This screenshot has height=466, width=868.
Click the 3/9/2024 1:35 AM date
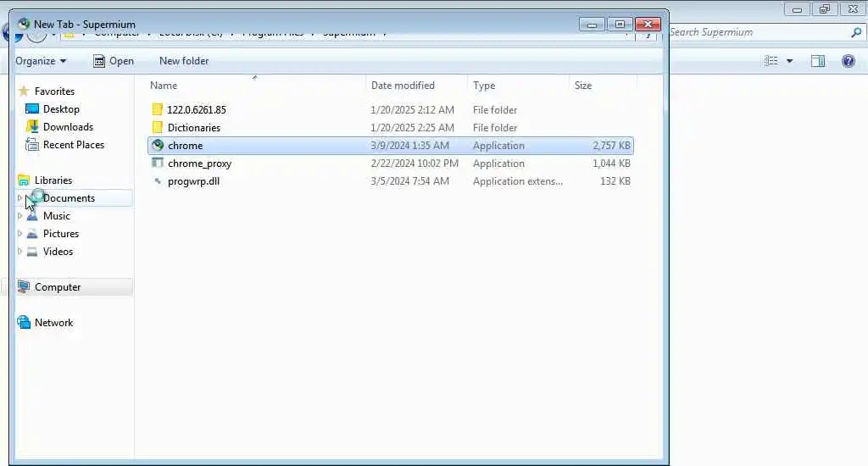point(409,146)
